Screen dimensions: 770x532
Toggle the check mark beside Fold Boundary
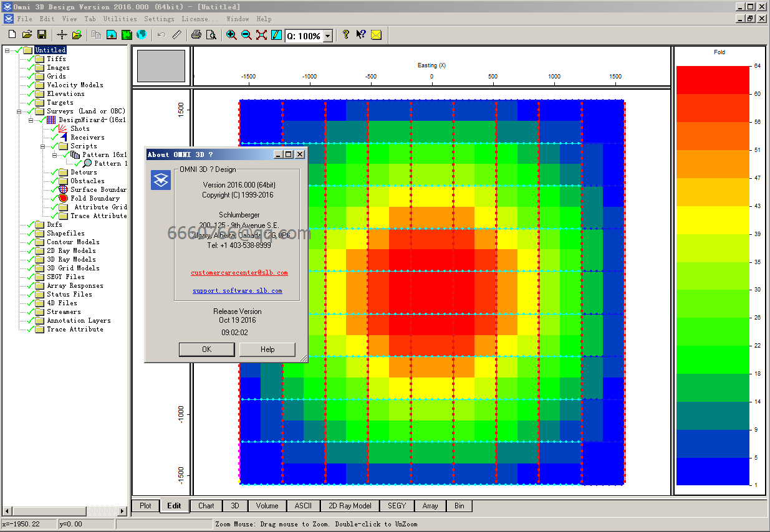coord(54,198)
